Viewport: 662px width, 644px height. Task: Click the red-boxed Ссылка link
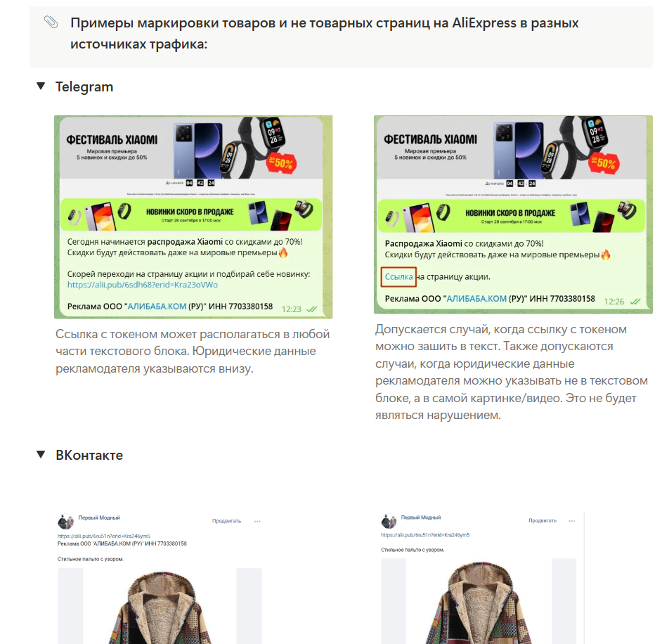[x=398, y=277]
